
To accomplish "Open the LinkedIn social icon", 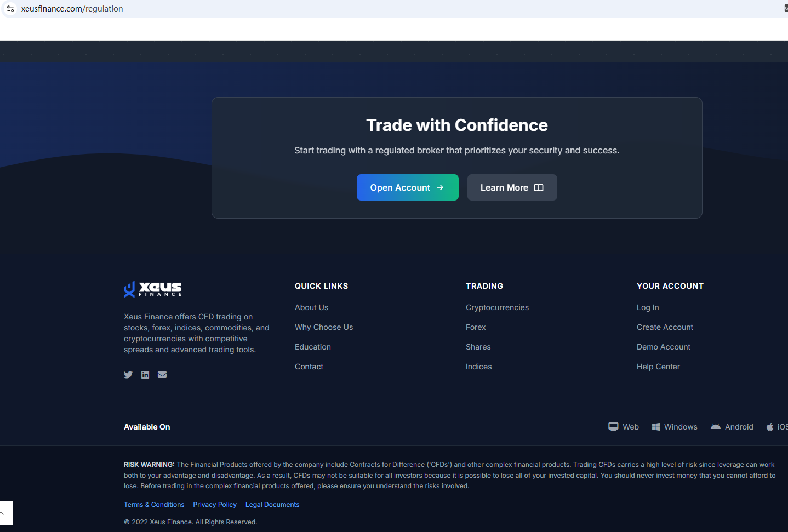I will 145,375.
